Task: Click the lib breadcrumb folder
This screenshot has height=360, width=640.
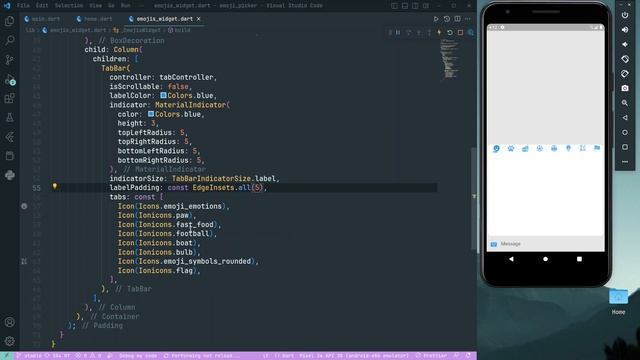Action: pos(30,30)
